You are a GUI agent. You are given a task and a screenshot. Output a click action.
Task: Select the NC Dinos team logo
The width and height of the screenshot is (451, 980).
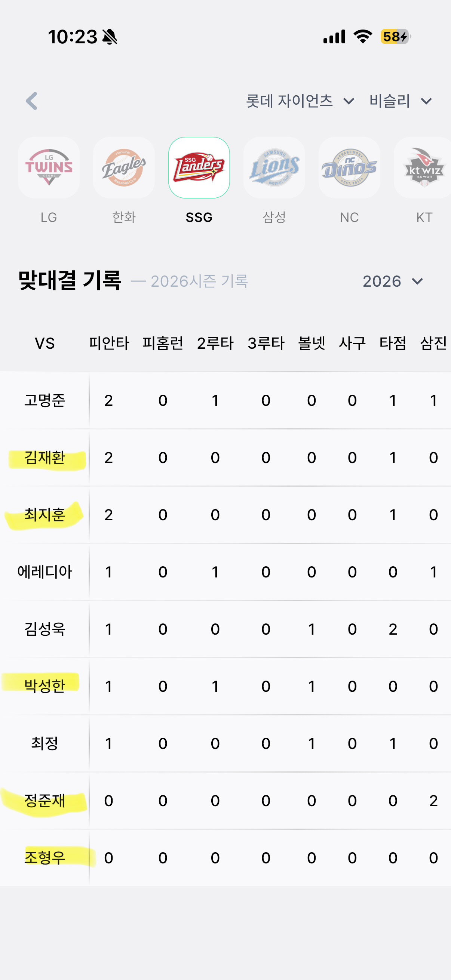pyautogui.click(x=349, y=168)
